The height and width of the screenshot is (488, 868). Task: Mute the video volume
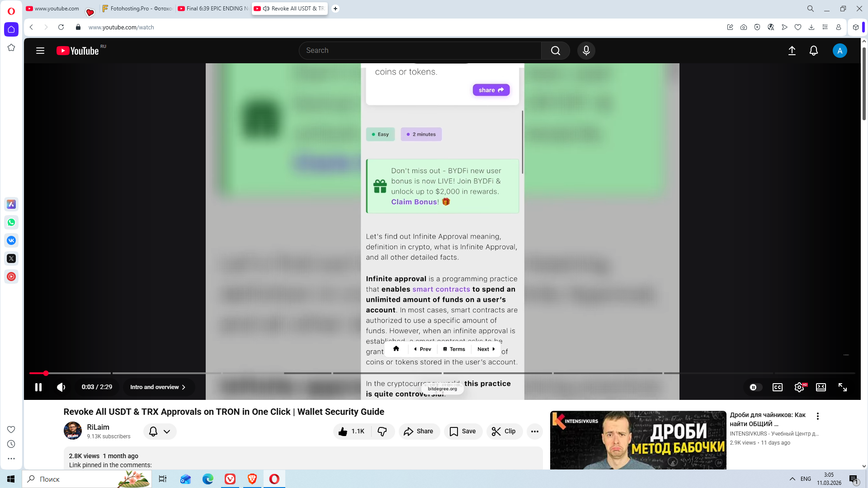[x=61, y=387]
